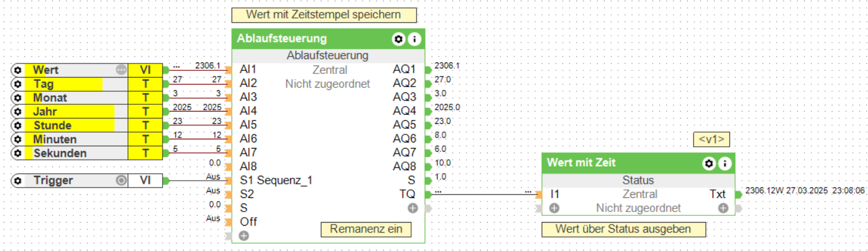Open settings gear of Ablaufsteuerung block

[399, 39]
